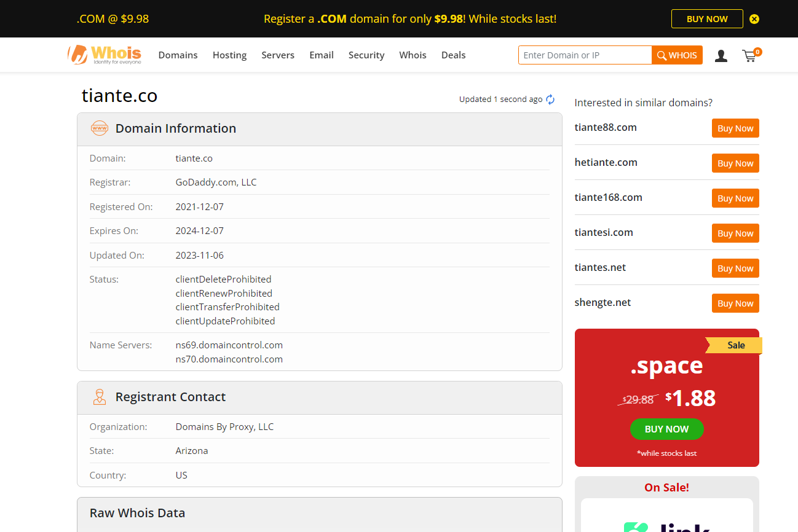Open the user account icon
Screen dimensions: 798x532
click(721, 56)
